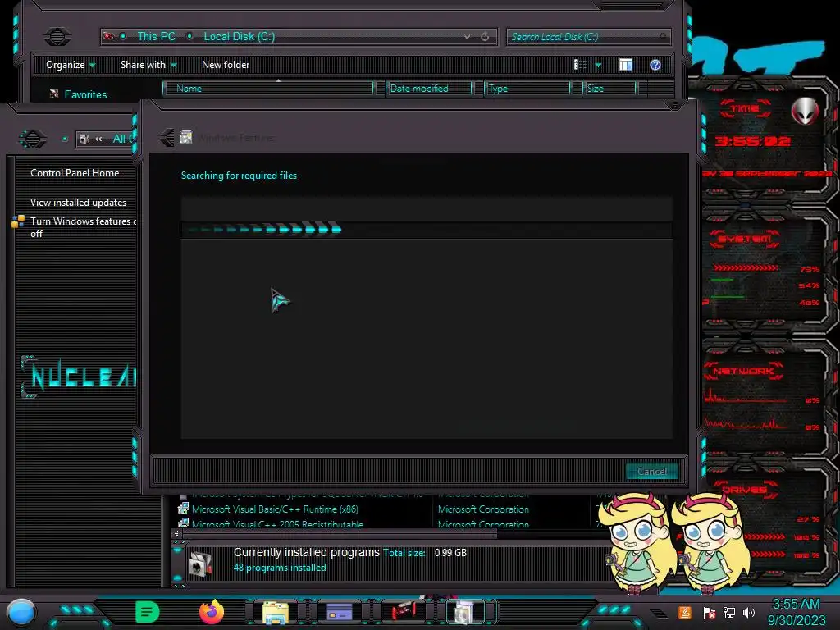Screen dimensions: 840x630
Task: Open Organize menu in Explorer window
Action: [71, 65]
